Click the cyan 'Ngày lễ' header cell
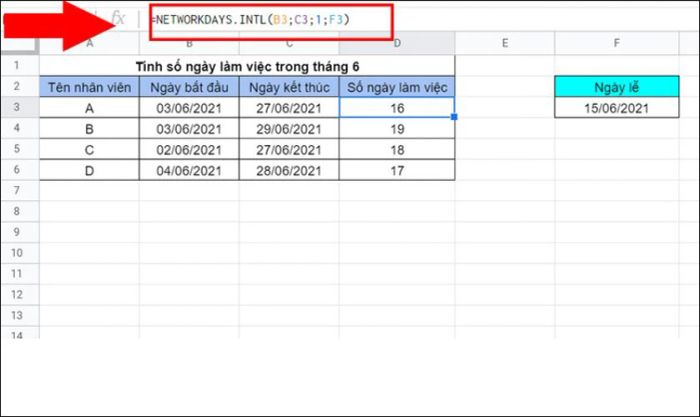The width and height of the screenshot is (700, 417). pos(617,87)
